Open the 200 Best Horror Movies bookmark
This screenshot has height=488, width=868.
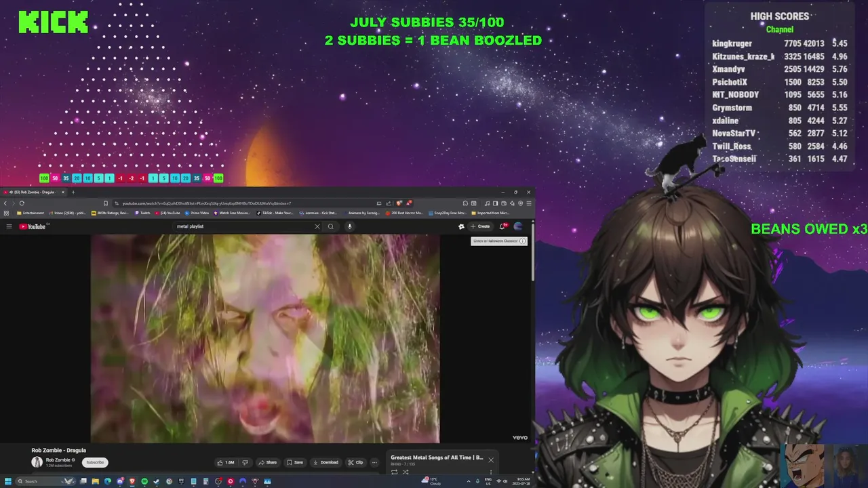pos(404,213)
